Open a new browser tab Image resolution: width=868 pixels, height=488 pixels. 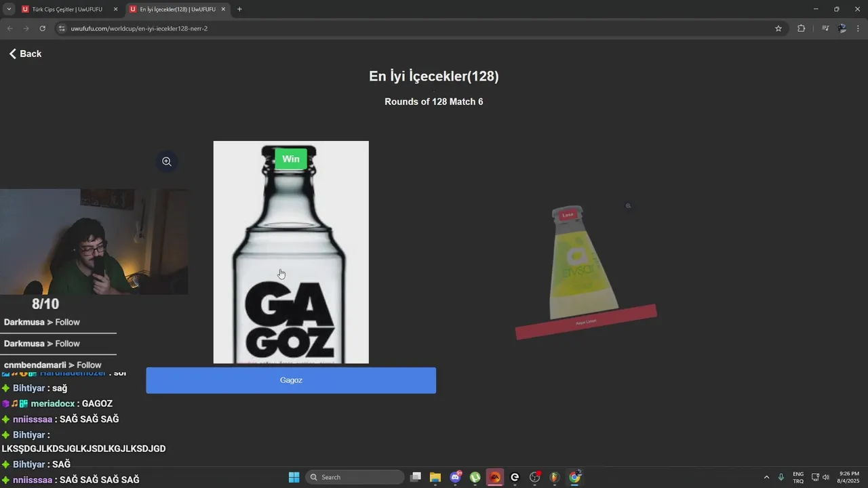[x=239, y=9]
